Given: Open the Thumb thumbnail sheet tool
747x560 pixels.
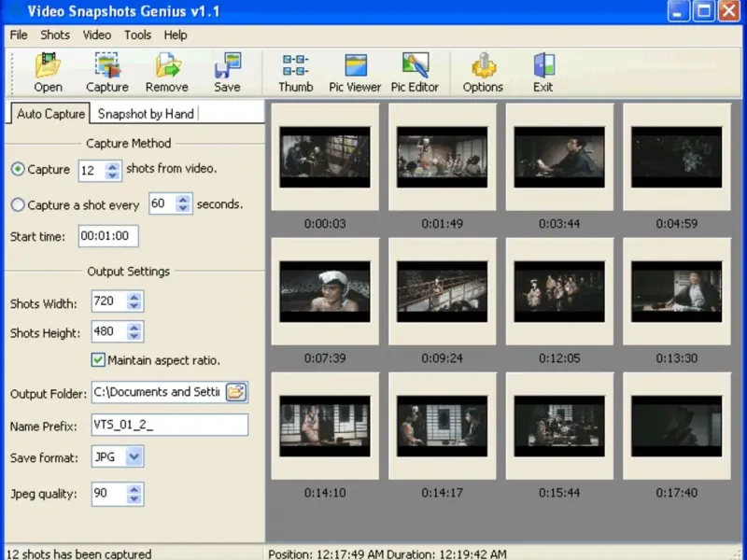Looking at the screenshot, I should pyautogui.click(x=295, y=73).
